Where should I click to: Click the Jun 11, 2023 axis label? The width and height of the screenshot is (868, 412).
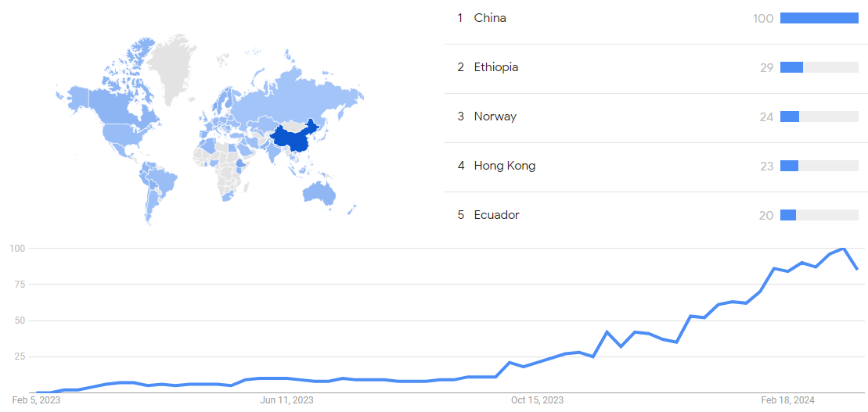(x=286, y=400)
